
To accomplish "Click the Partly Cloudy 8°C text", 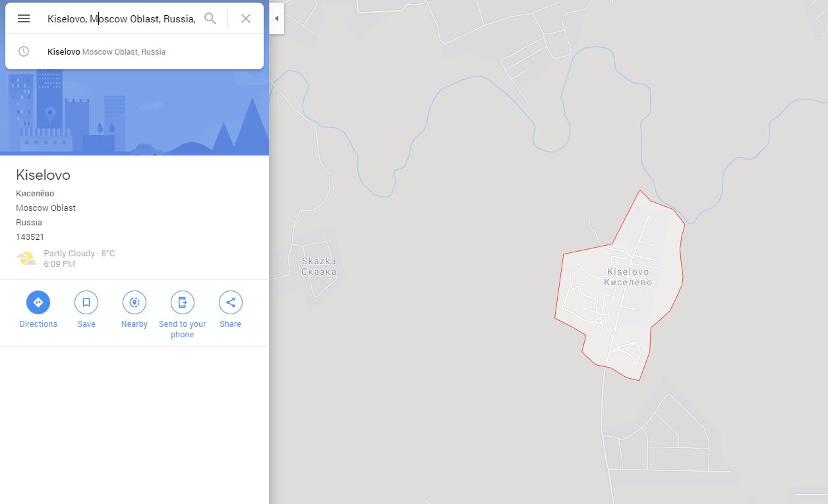I will tap(79, 254).
